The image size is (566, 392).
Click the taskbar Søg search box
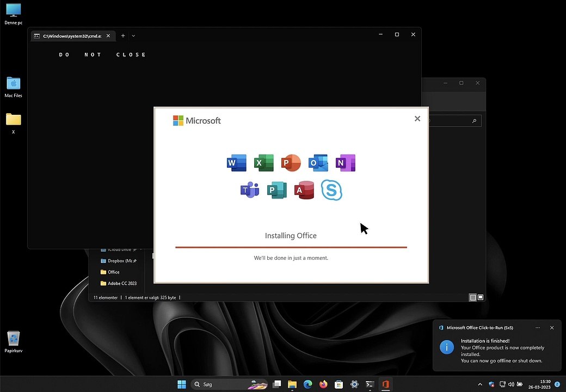pos(229,384)
